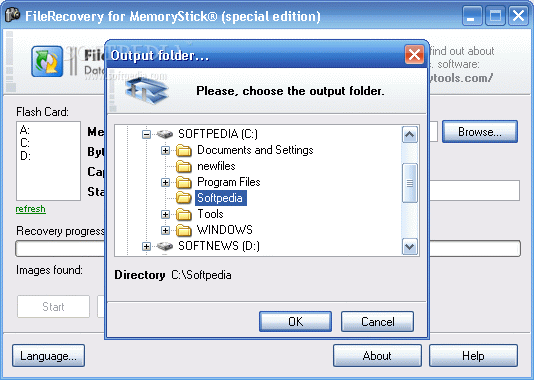Cancel the Output folder dialog

click(x=377, y=321)
